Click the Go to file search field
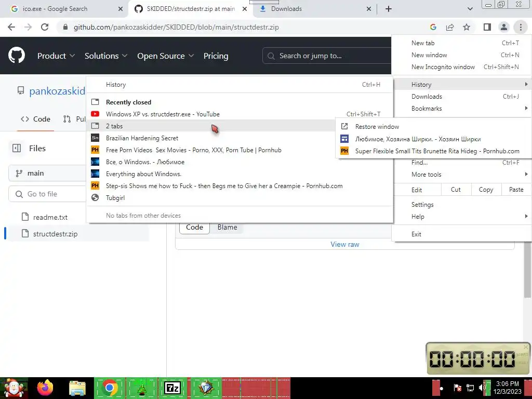The width and height of the screenshot is (532, 399). [47, 194]
